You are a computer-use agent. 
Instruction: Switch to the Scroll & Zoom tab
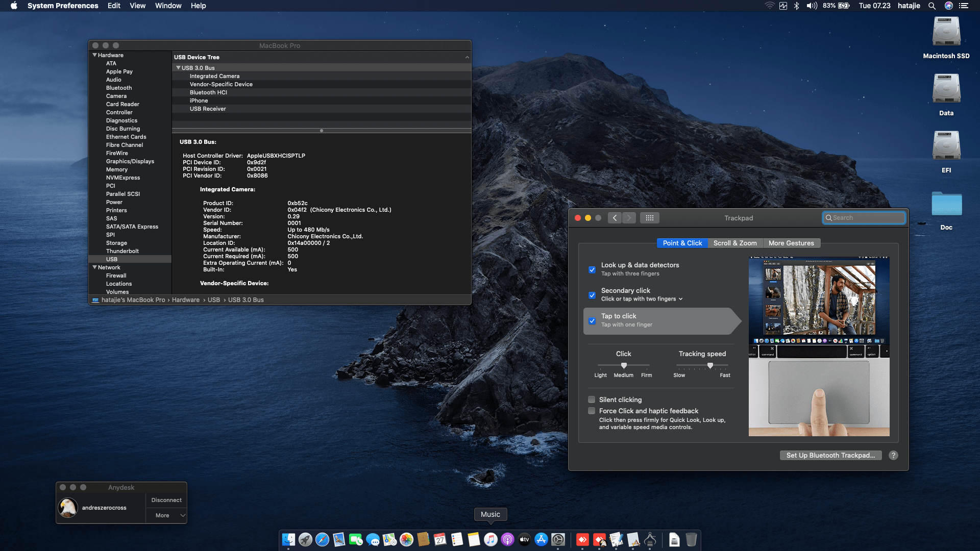(x=735, y=243)
